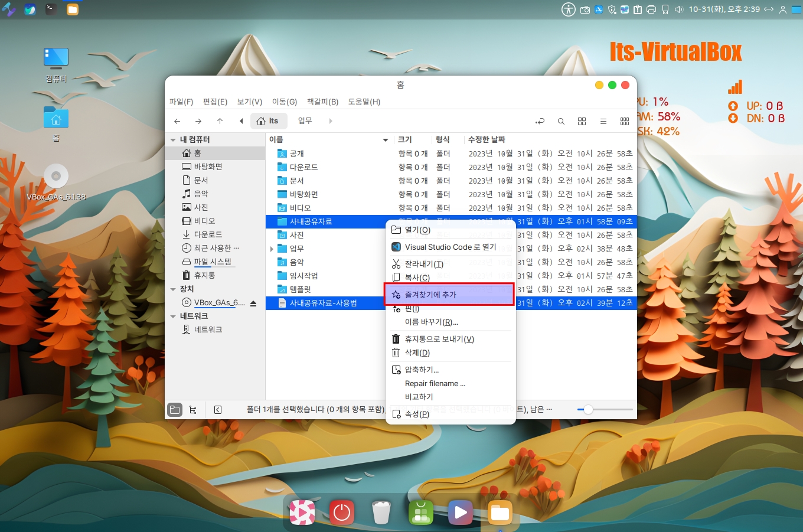
Task: Expand the 업무 folder tree arrow
Action: point(272,249)
